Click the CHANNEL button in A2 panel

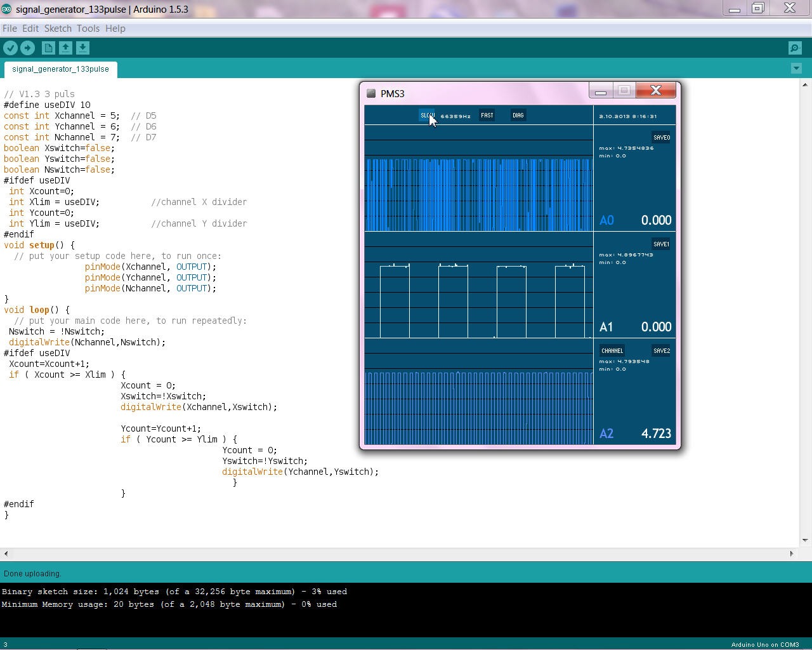pyautogui.click(x=612, y=350)
